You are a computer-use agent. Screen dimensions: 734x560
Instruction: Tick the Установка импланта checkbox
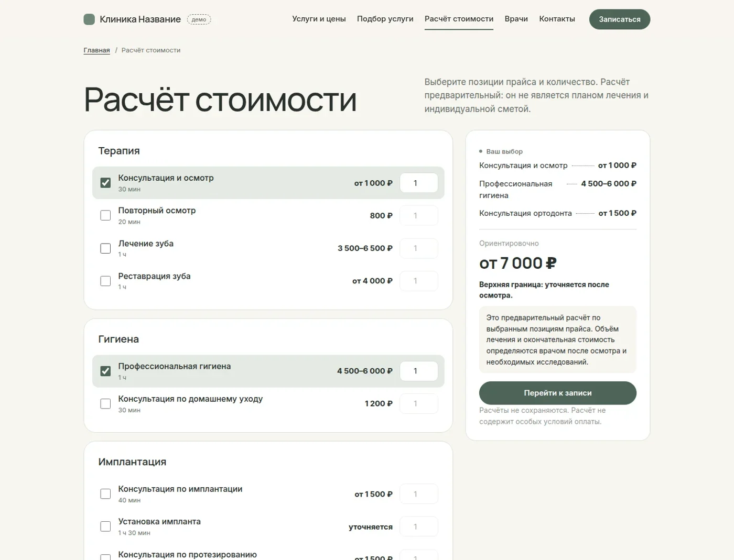tap(105, 526)
